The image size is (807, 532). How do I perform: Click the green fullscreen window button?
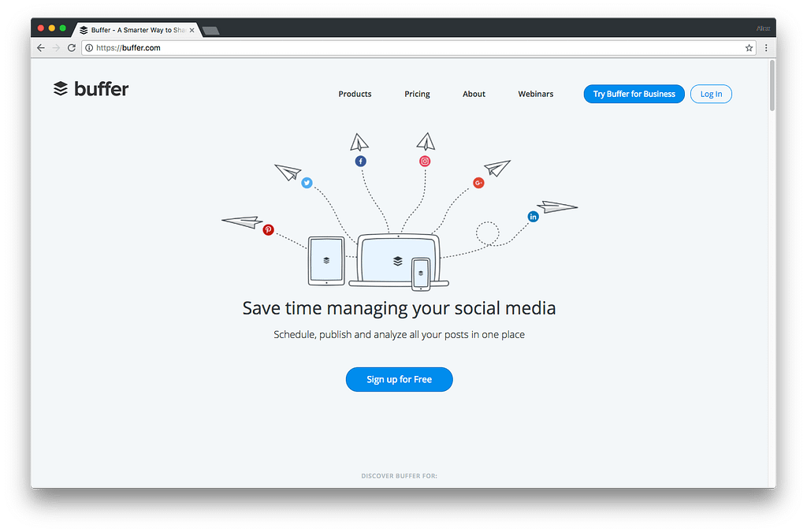coord(63,28)
